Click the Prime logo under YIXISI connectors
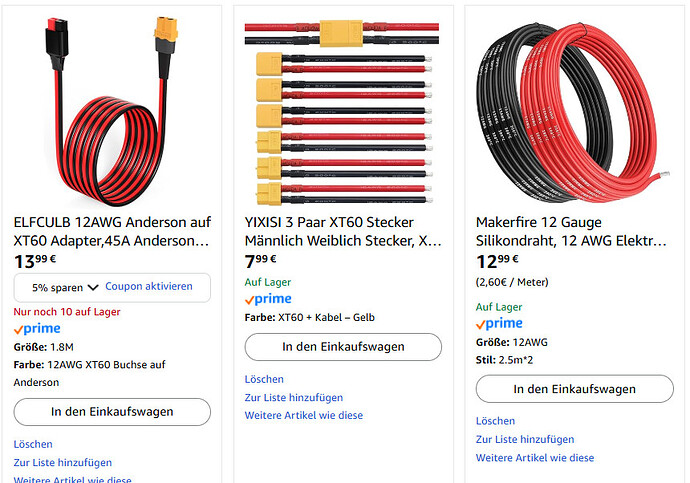 [x=268, y=299]
